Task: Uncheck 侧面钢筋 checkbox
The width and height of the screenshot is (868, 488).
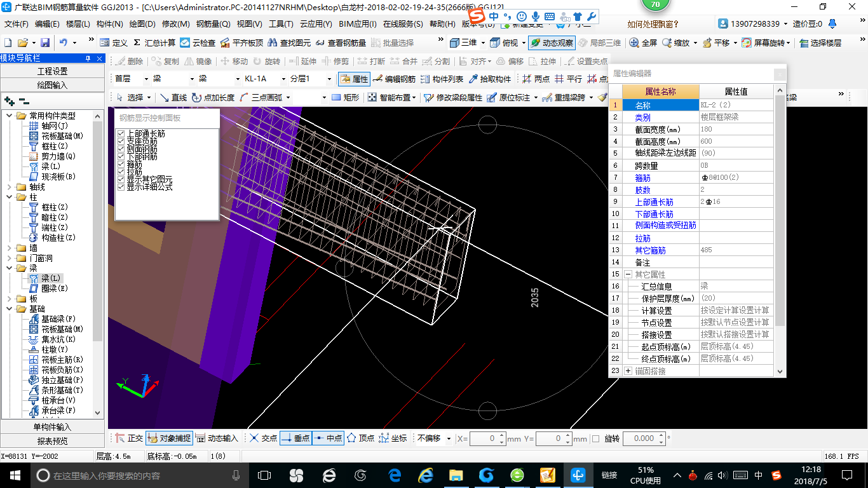Action: click(121, 149)
